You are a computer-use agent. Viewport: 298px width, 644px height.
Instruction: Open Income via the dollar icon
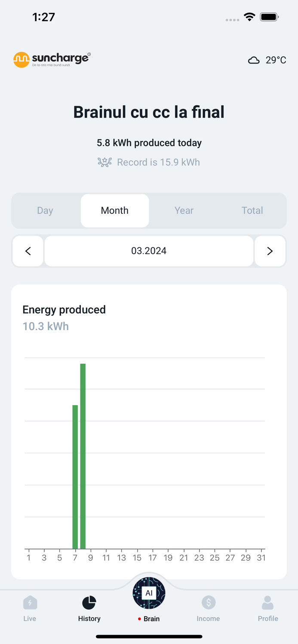208,603
